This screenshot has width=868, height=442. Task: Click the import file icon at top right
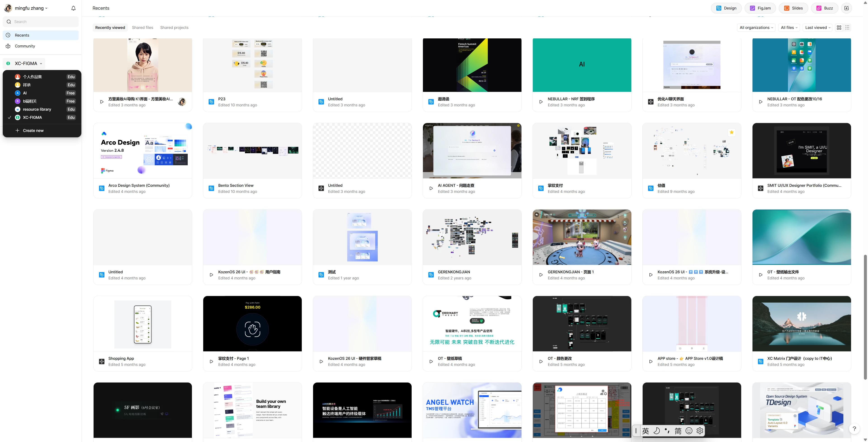[x=847, y=8]
